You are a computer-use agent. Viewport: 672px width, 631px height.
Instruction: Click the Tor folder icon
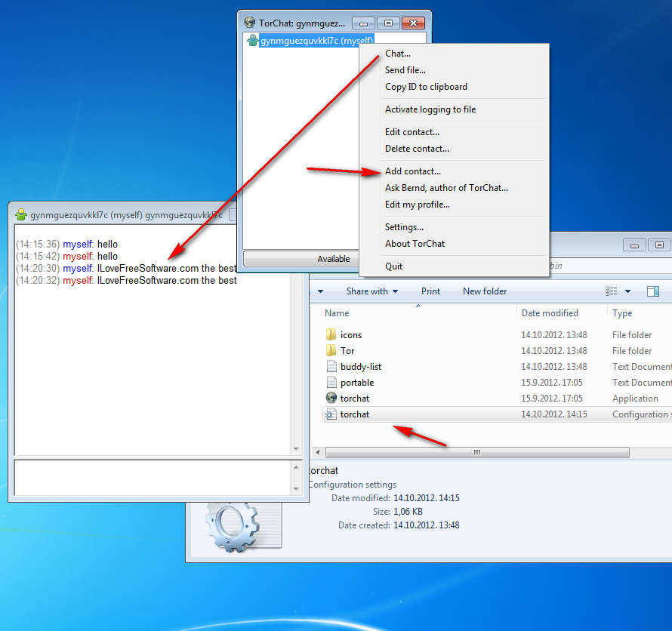[331, 350]
